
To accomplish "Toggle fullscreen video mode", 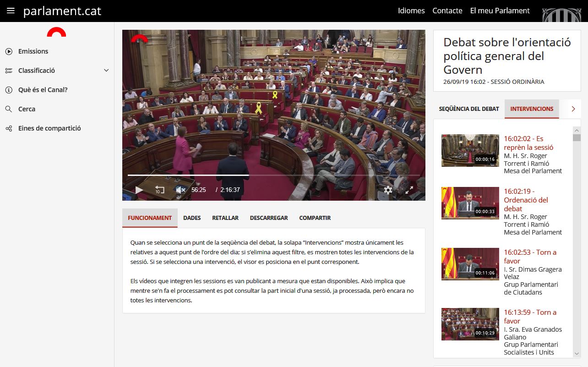I will 409,190.
